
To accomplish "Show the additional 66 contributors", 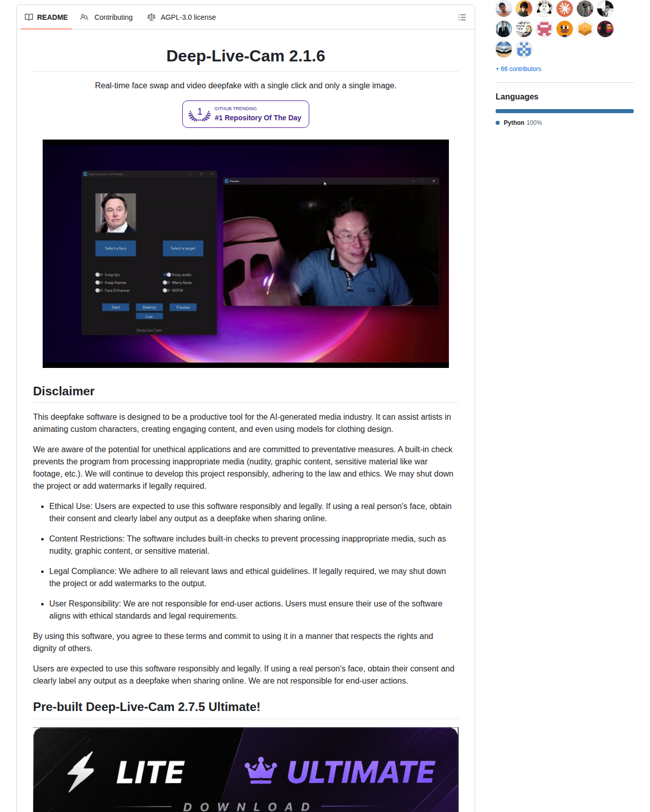I will pos(518,69).
